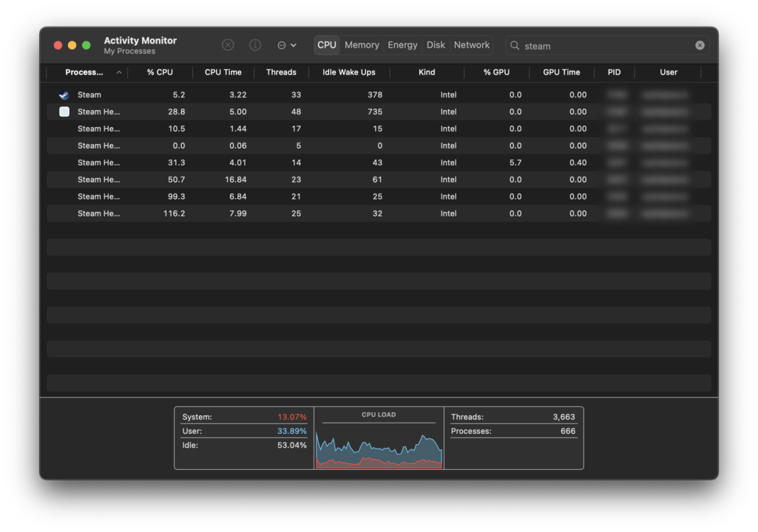Click the My Processes subtitle
This screenshot has height=532, width=758.
[x=129, y=51]
